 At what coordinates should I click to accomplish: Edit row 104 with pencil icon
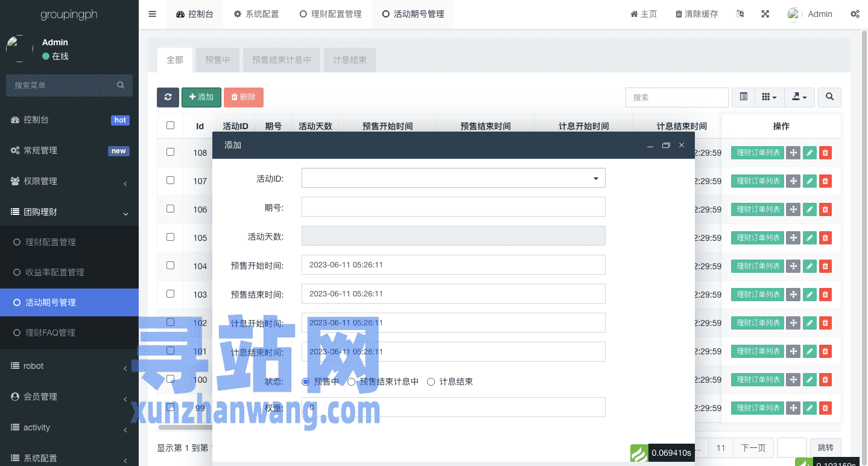809,266
